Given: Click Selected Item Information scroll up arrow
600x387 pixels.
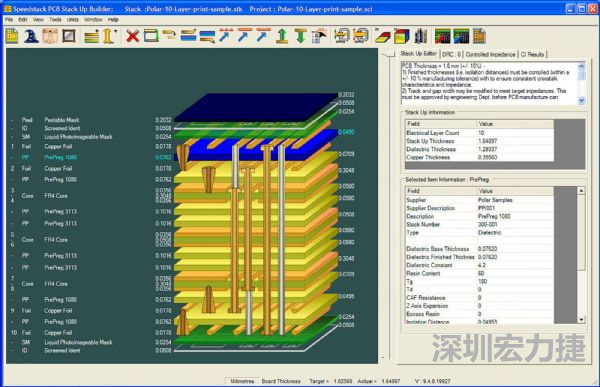Looking at the screenshot, I should (581, 191).
